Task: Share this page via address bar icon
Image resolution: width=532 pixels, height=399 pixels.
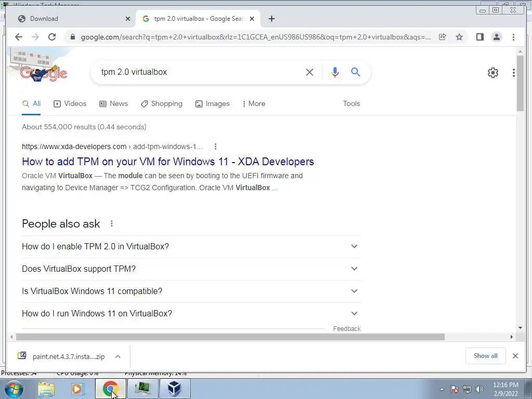Action: tap(443, 37)
